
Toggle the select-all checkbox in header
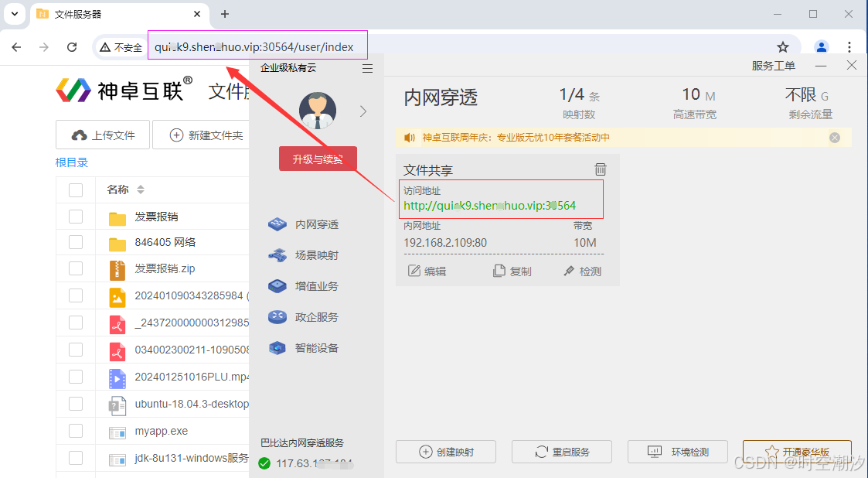point(76,190)
